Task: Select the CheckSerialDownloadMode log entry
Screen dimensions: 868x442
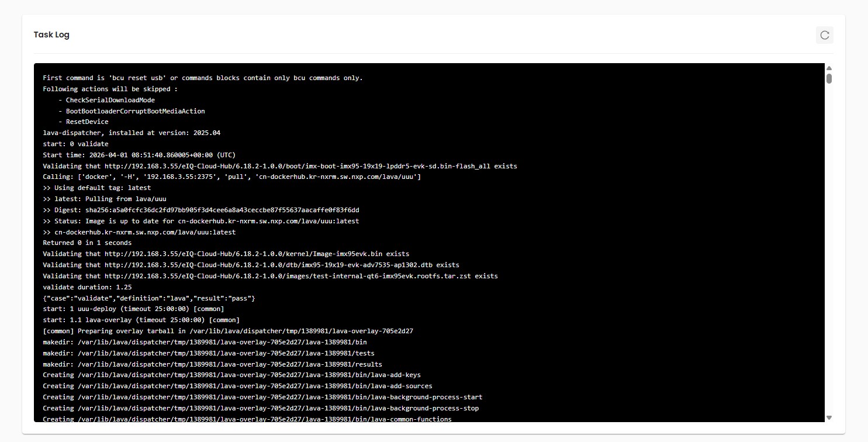Action: 106,100
